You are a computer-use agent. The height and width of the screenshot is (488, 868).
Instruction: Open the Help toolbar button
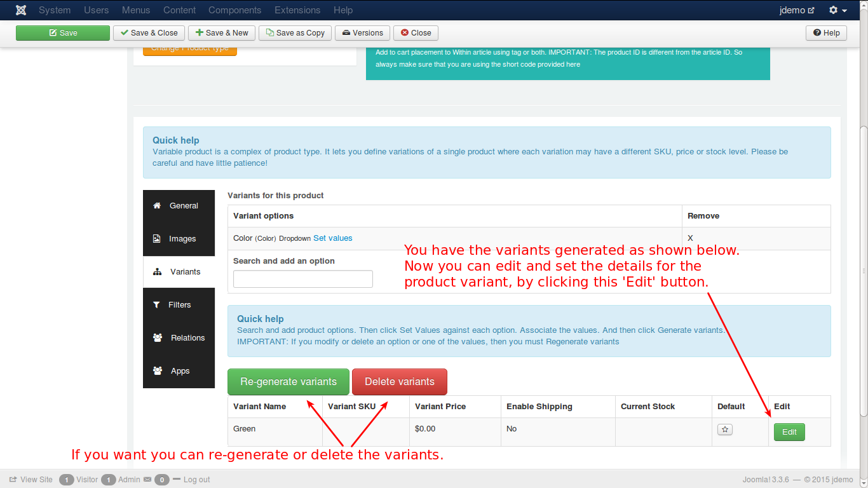[826, 33]
